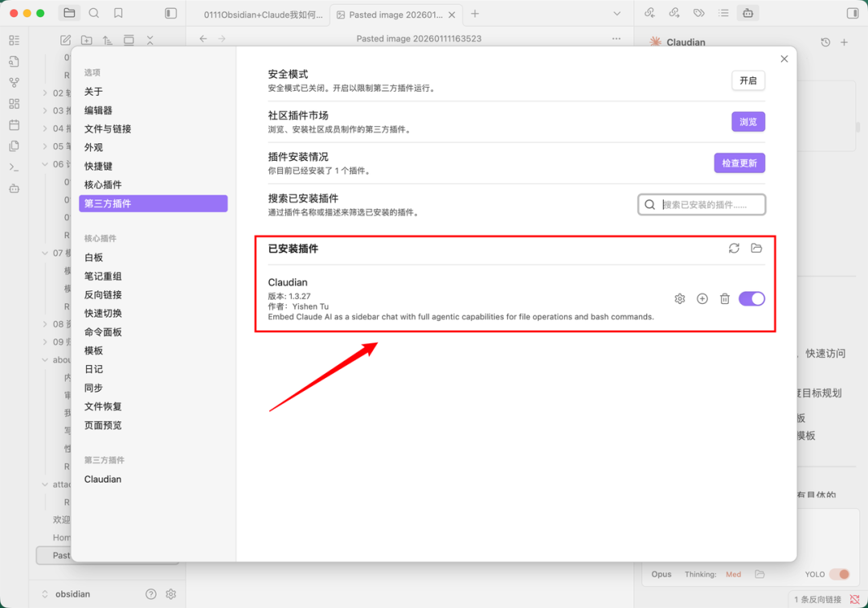
Task: Toggle the right sidebar panel
Action: (x=854, y=13)
